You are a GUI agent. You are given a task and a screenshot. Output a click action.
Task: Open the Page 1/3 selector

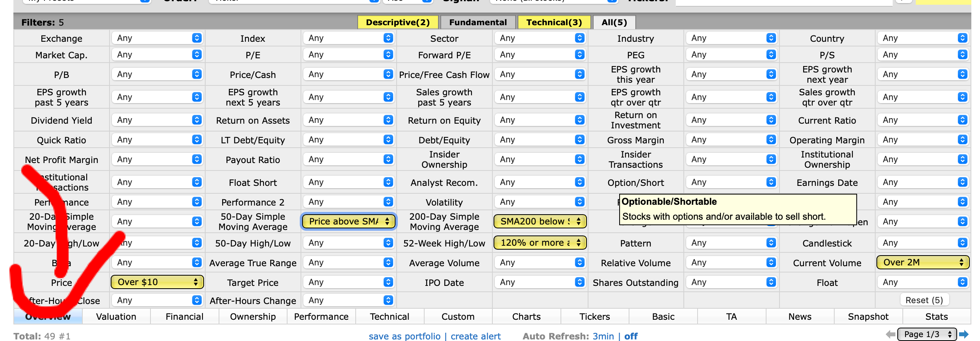927,334
